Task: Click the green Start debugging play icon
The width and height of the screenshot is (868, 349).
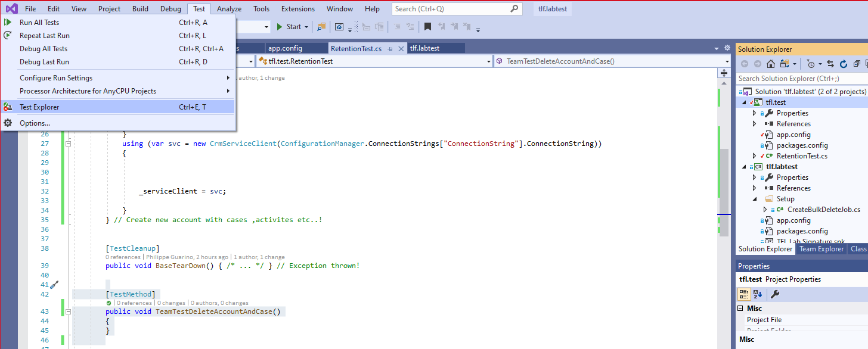Action: pyautogui.click(x=279, y=27)
